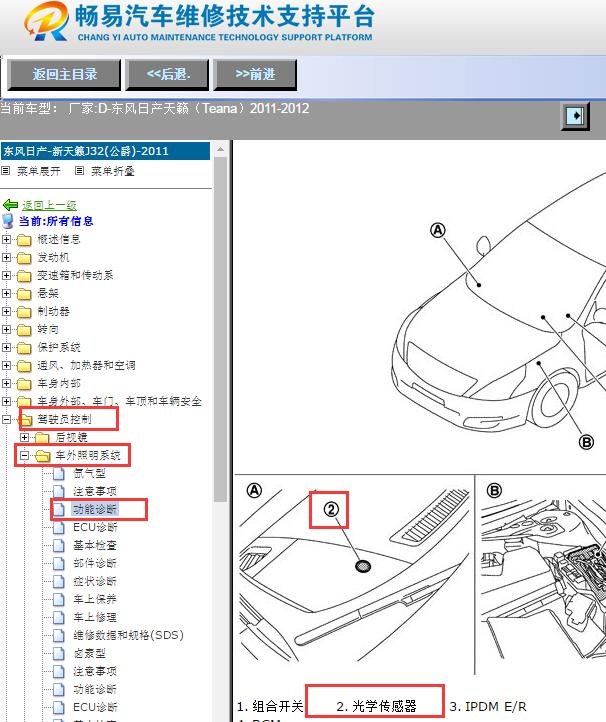Open the 维修数据和规格(SDS) tree item

point(128,635)
